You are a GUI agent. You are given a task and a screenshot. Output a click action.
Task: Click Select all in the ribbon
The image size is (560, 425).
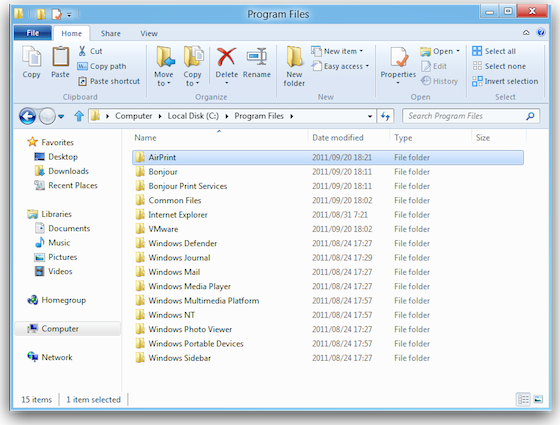point(494,51)
